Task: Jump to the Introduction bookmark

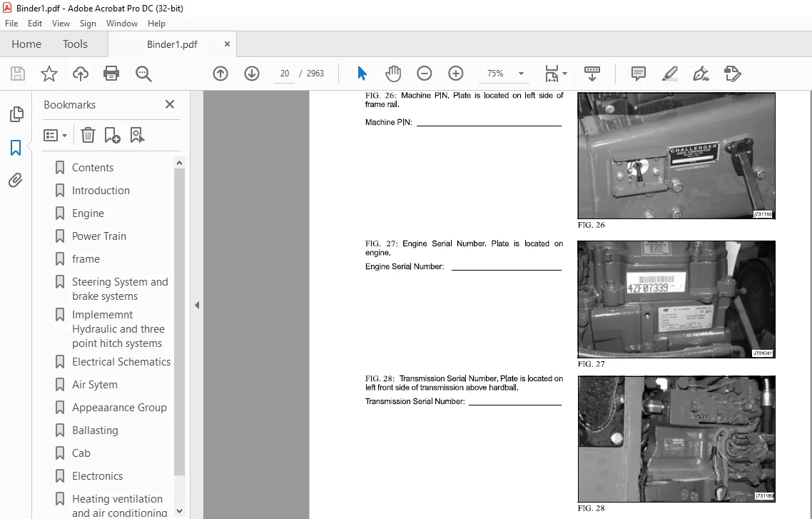Action: point(101,190)
